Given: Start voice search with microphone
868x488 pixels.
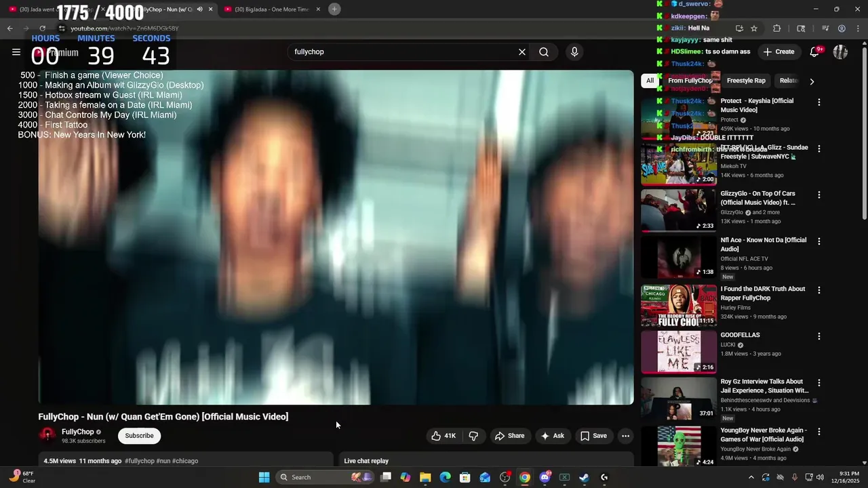Looking at the screenshot, I should pos(574,52).
